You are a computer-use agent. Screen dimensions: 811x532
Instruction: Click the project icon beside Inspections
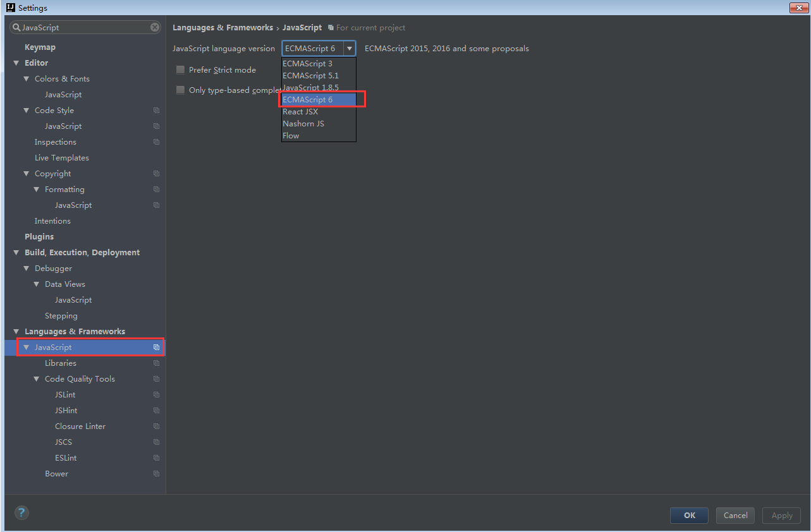[156, 142]
